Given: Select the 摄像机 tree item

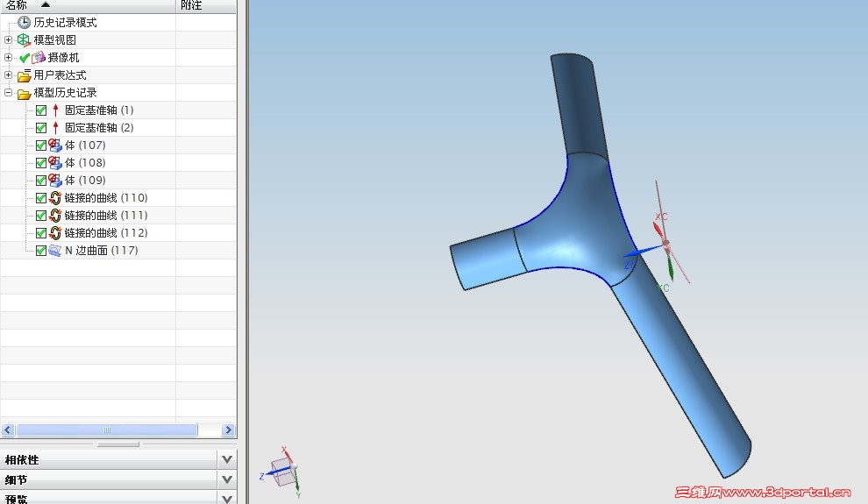Looking at the screenshot, I should 63,58.
